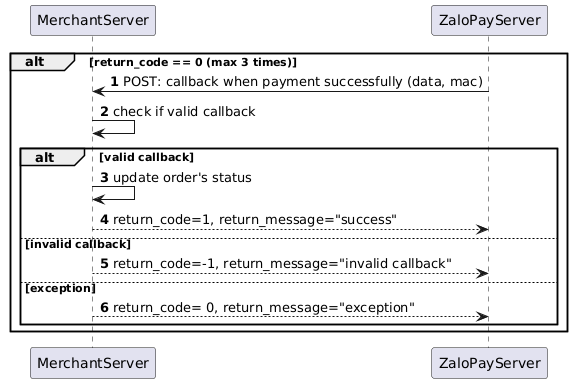This screenshot has width=572, height=383.
Task: Select the exception section label
Action: pos(60,288)
